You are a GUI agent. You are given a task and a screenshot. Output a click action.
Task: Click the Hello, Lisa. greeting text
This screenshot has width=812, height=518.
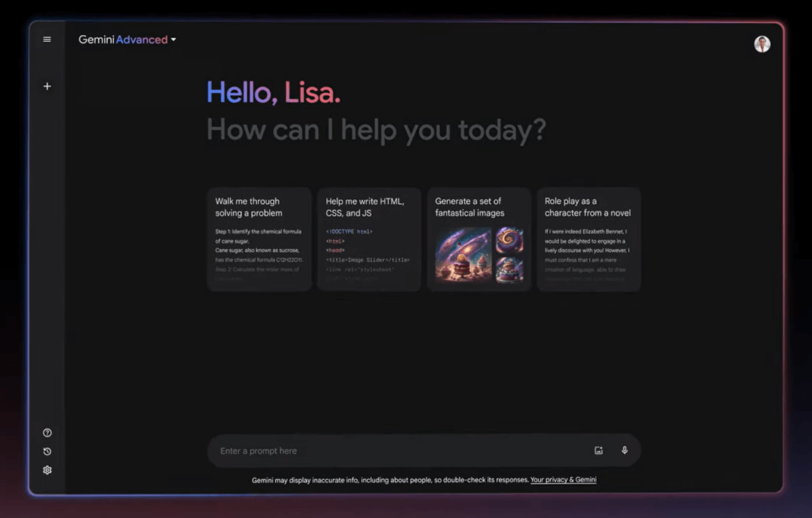(274, 94)
